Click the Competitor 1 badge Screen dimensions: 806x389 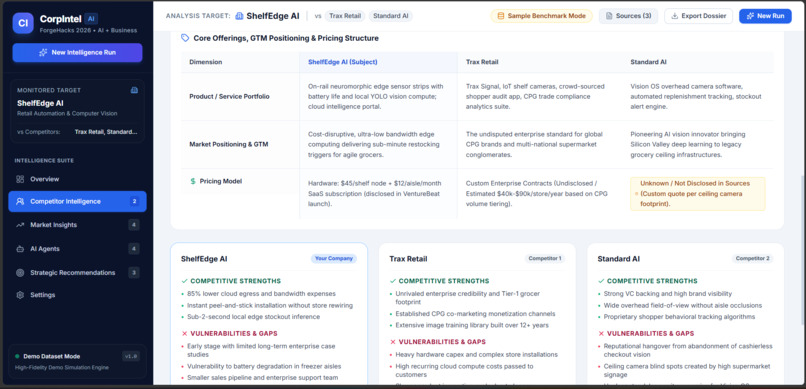point(545,258)
